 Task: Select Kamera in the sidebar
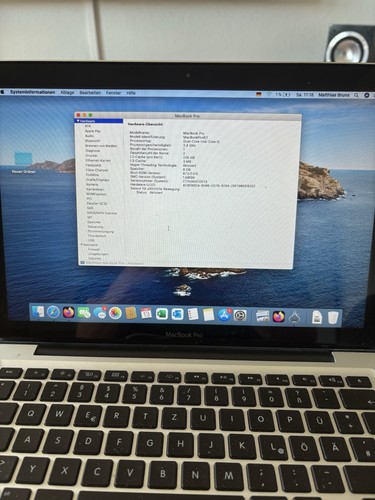92,184
